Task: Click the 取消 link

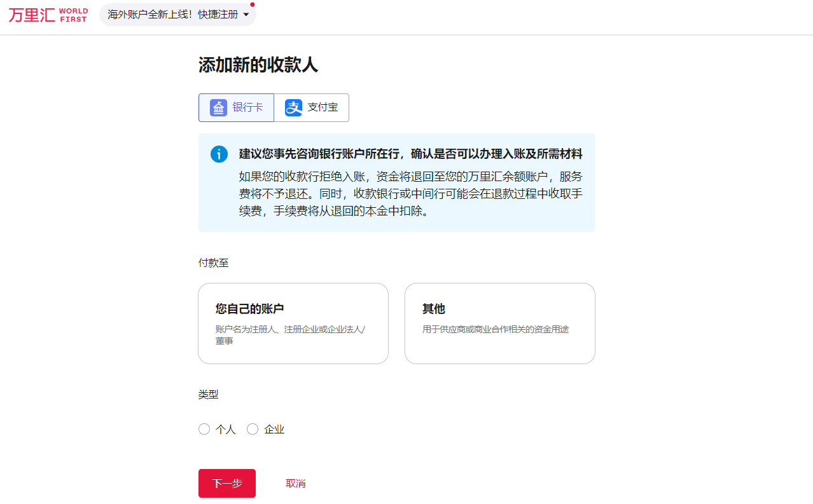Action: 296,484
